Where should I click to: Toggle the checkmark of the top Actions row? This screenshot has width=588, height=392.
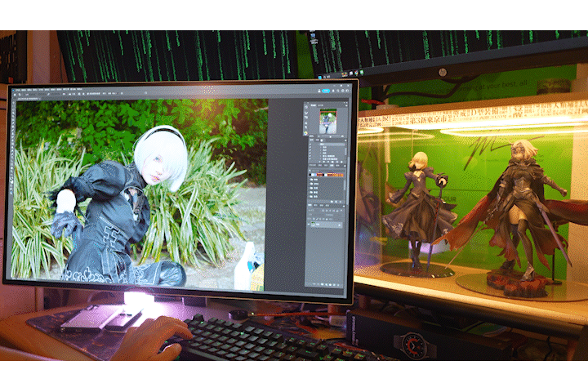pos(310,145)
